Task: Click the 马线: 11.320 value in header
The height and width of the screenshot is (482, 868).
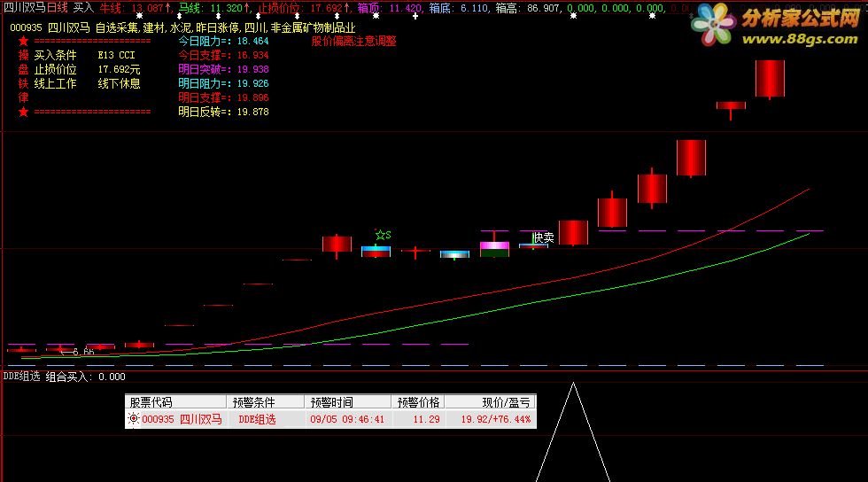Action: [x=214, y=8]
